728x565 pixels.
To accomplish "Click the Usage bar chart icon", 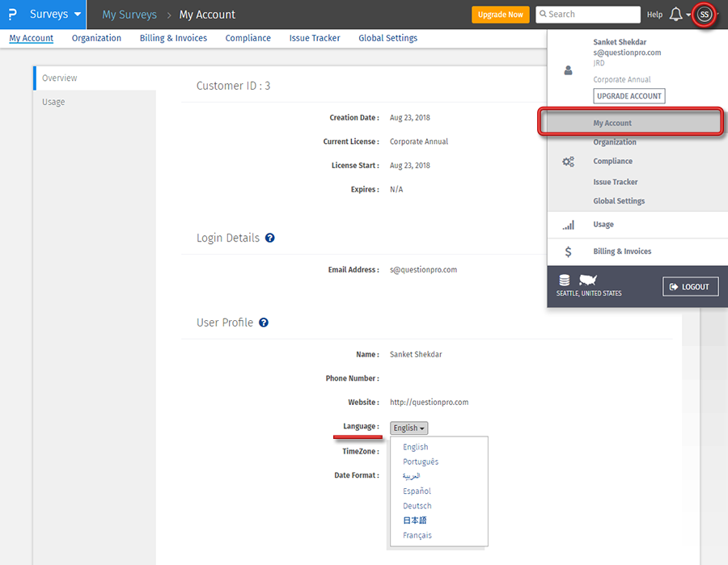I will click(x=568, y=225).
